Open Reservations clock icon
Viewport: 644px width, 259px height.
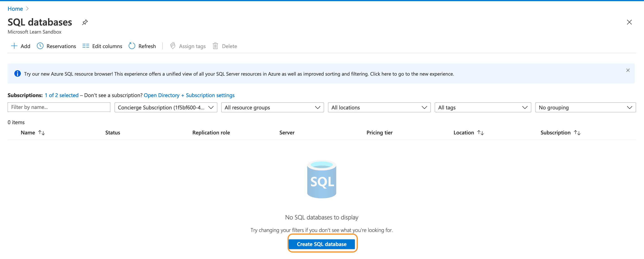click(40, 46)
